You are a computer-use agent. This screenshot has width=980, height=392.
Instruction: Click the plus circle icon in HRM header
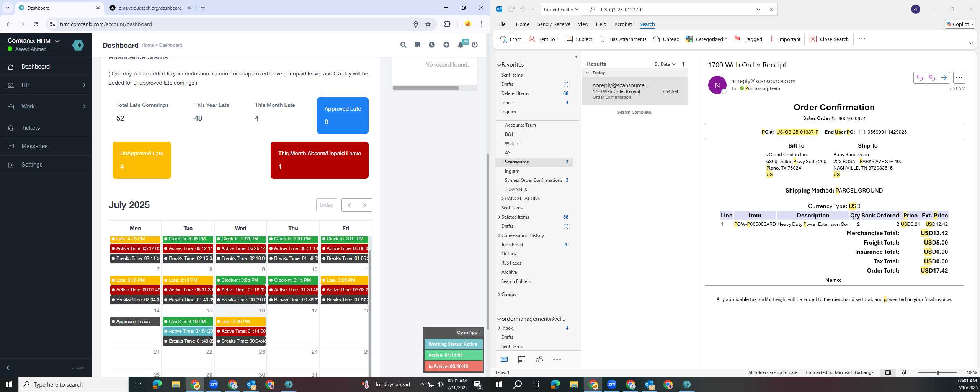[x=446, y=45]
